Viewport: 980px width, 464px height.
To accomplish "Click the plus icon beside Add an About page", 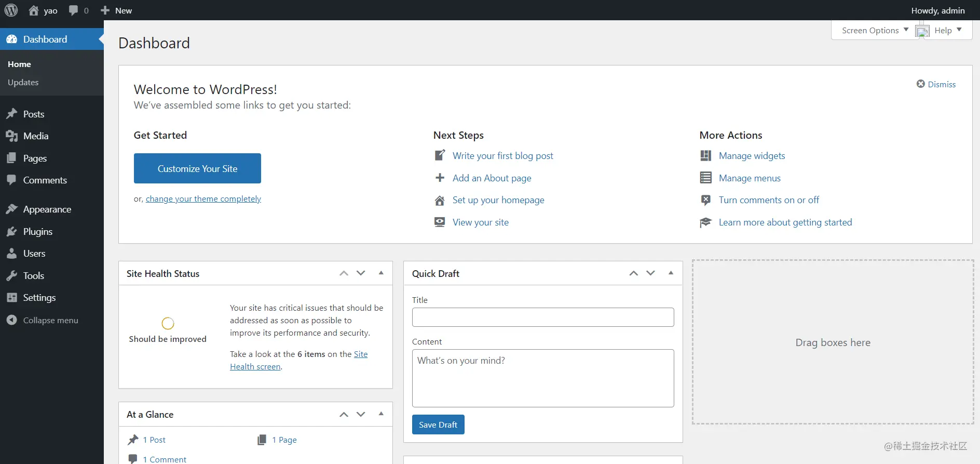I will 440,178.
